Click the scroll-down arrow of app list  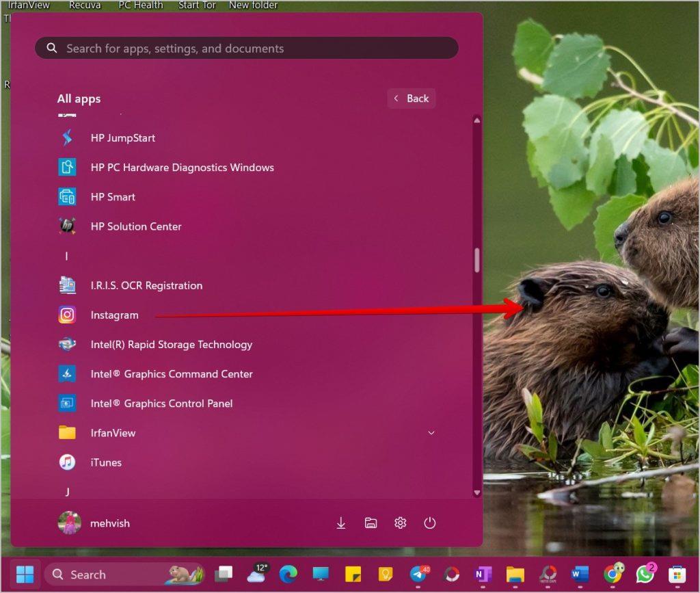476,493
